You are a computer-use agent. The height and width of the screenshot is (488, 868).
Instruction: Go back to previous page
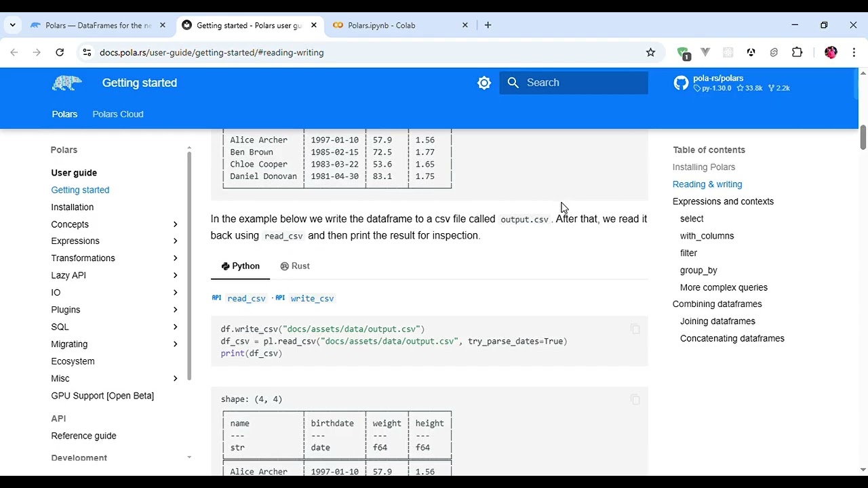point(14,52)
